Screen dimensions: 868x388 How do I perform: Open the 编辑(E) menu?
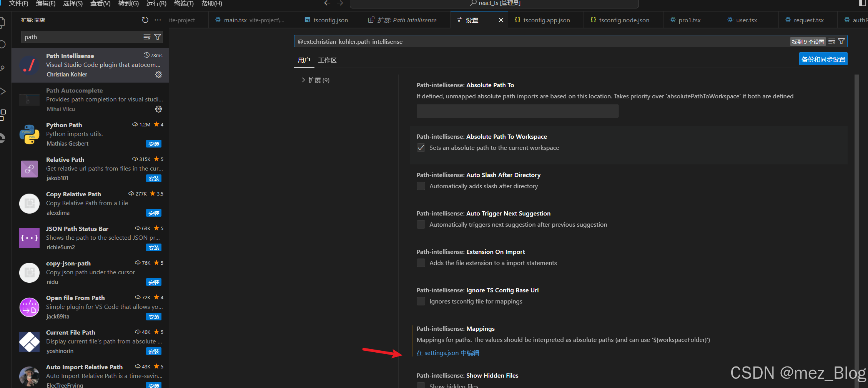tap(46, 3)
